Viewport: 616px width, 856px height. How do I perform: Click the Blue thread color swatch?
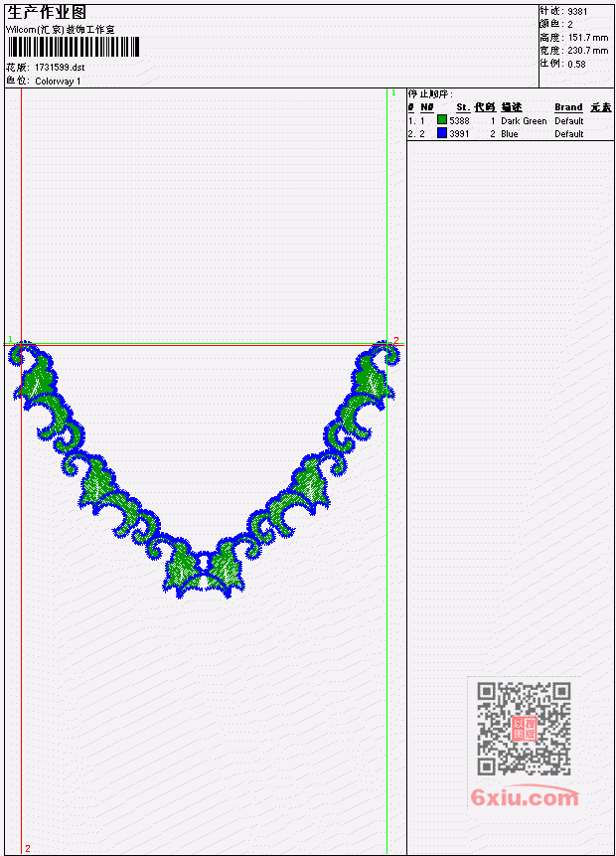pyautogui.click(x=442, y=132)
